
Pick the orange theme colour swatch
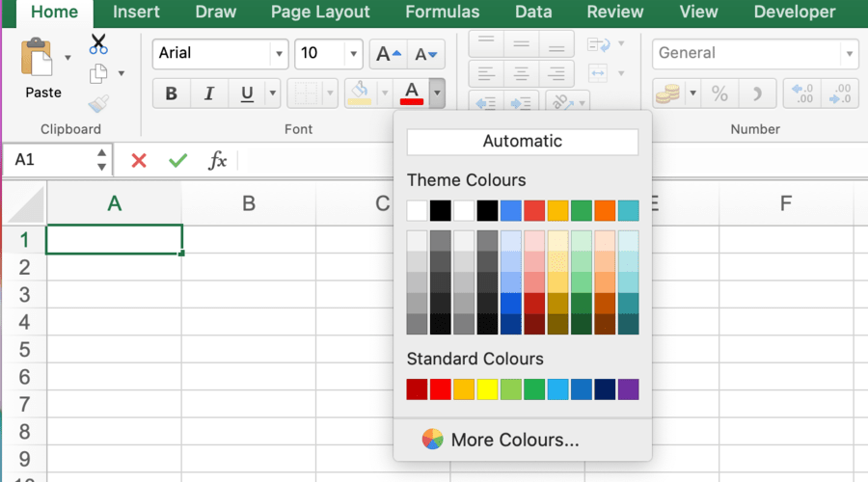click(605, 211)
